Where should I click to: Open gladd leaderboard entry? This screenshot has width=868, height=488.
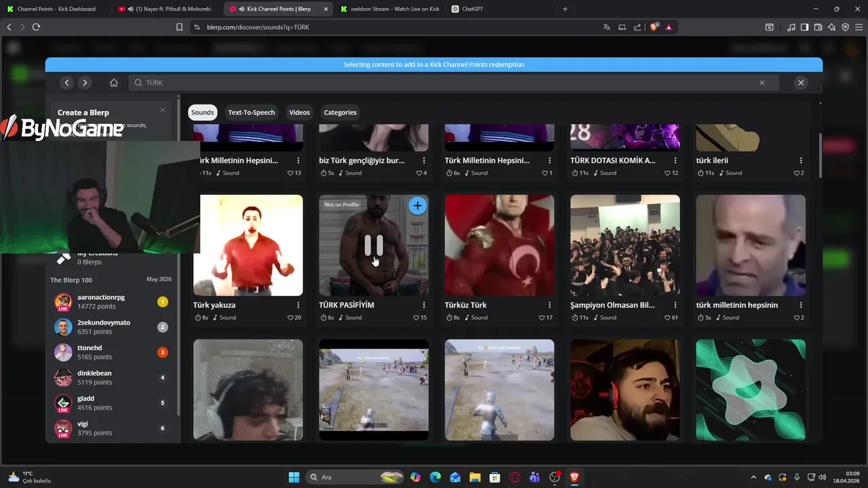click(x=112, y=403)
